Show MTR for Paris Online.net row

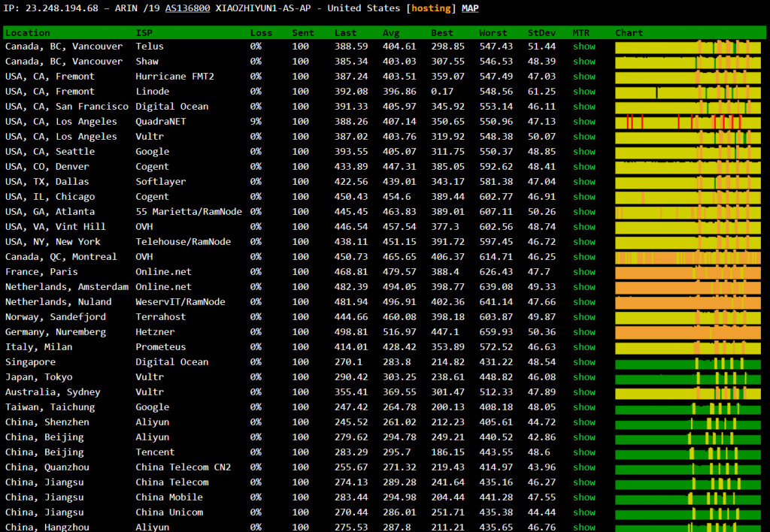(584, 272)
